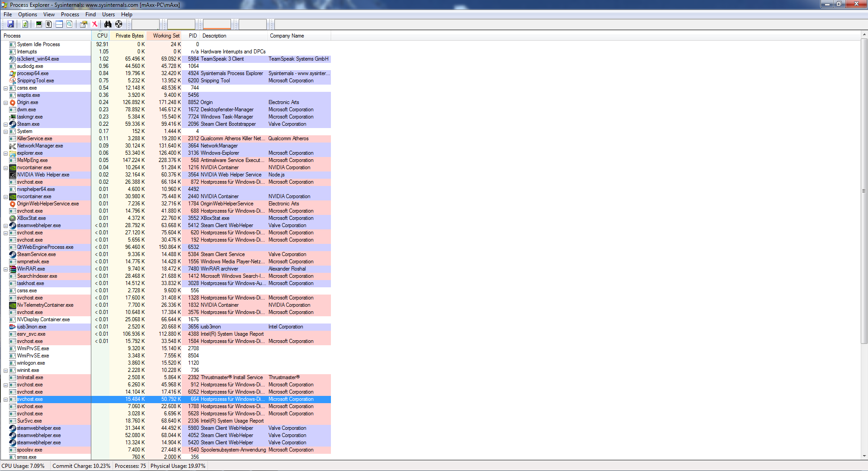Collapse the first nvcontainer.exe tree node
The width and height of the screenshot is (868, 471).
(5, 168)
